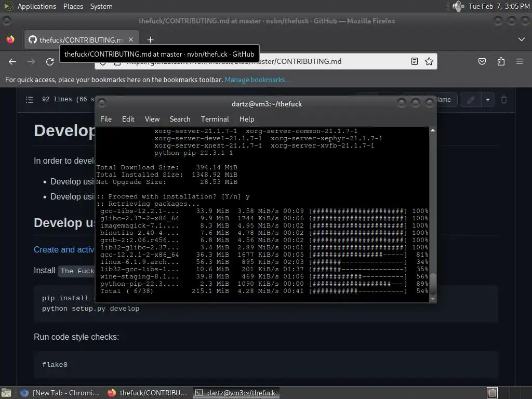Screen dimensions: 532x399
Task: Go back in Firefox navigation
Action: click(12, 62)
